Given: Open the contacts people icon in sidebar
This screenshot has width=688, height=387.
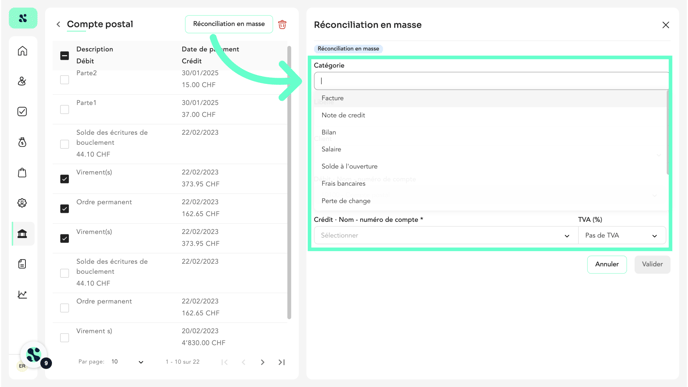Looking at the screenshot, I should [x=22, y=81].
